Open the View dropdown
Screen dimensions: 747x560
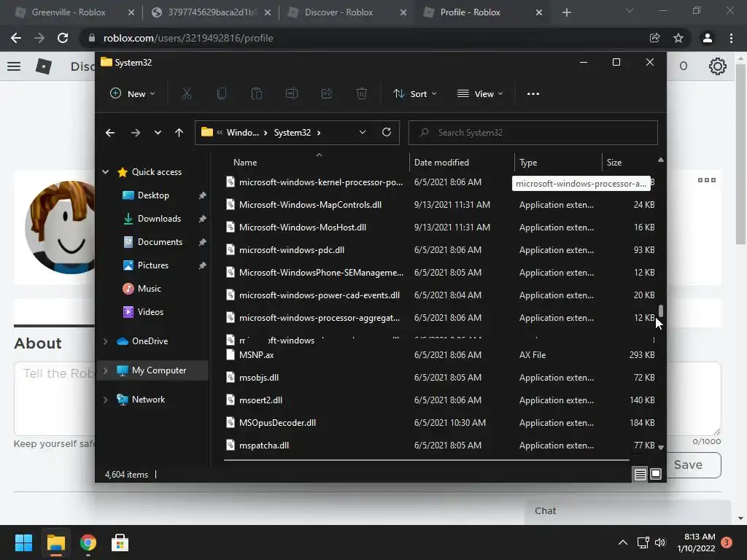point(480,94)
